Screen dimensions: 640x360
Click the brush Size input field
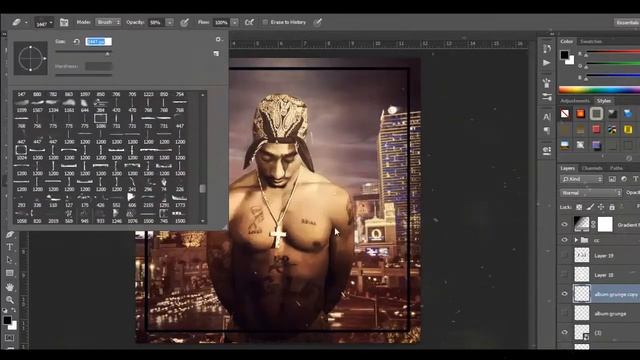click(98, 42)
